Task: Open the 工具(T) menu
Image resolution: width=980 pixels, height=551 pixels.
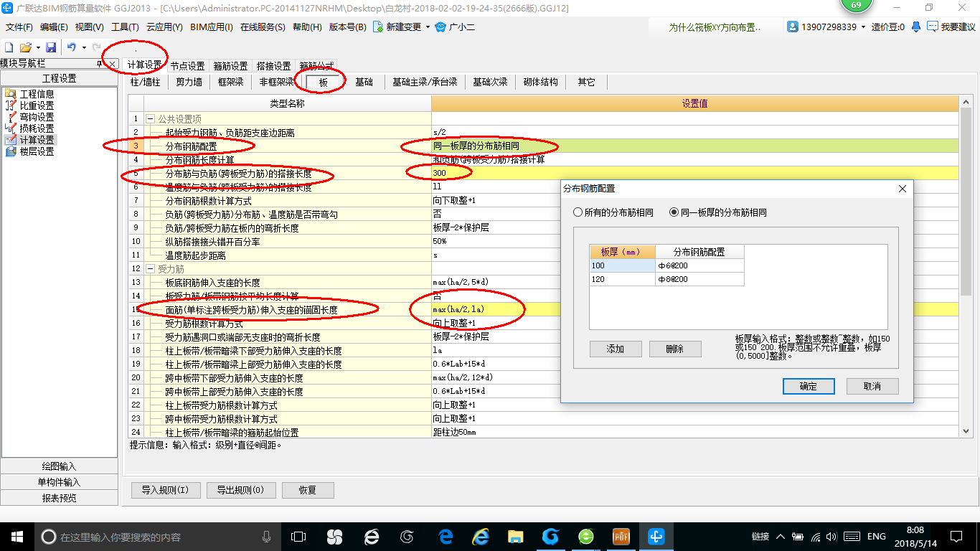Action: point(125,27)
